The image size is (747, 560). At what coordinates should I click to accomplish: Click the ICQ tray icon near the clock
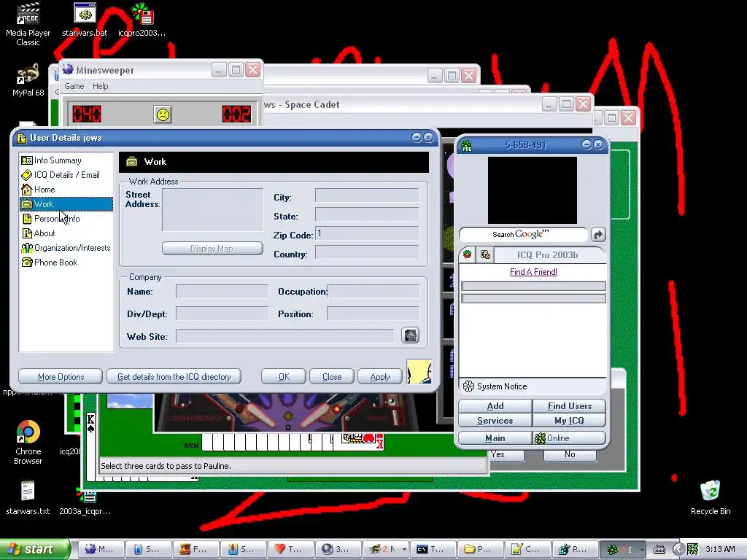[692, 549]
